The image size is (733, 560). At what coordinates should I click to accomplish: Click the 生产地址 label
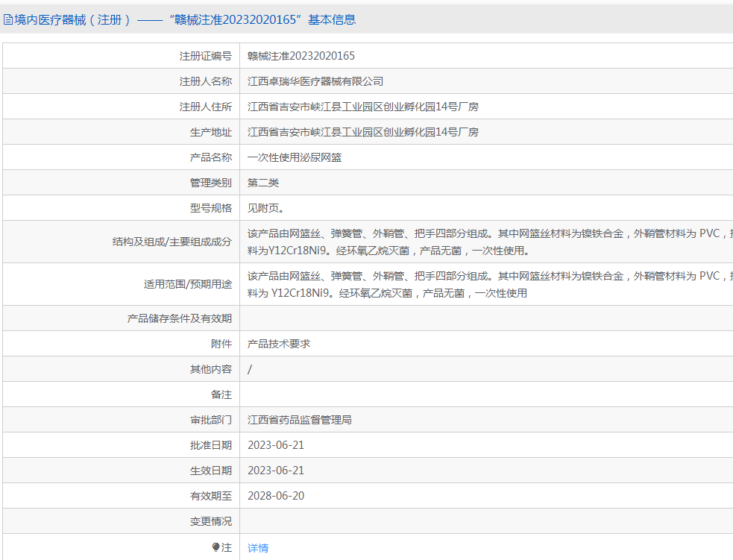211,132
